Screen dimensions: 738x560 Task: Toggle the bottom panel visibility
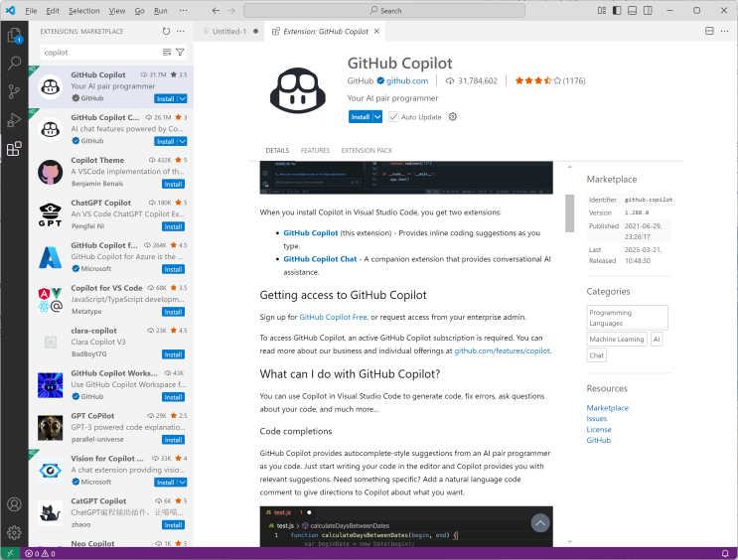(632, 10)
